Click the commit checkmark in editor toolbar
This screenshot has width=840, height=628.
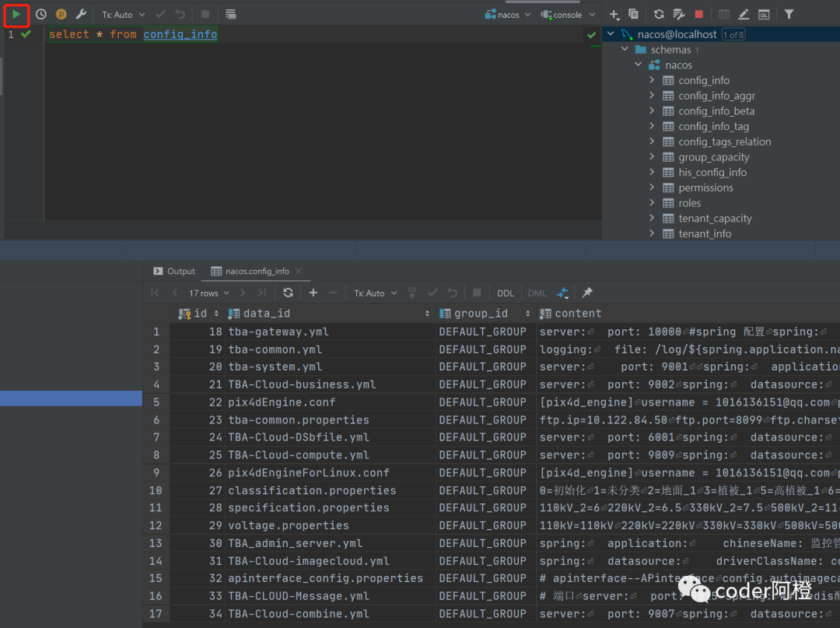click(x=160, y=15)
